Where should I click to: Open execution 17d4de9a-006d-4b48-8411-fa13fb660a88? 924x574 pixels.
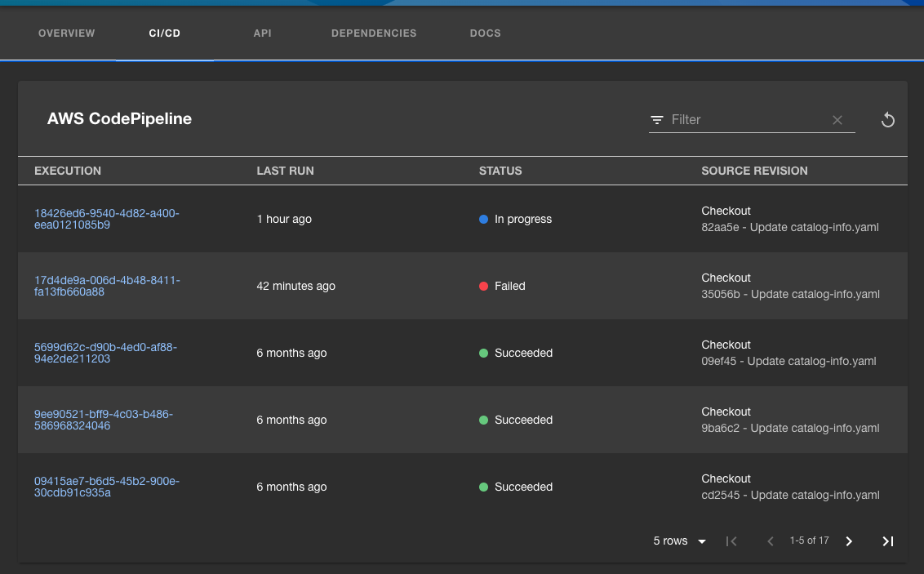(107, 286)
